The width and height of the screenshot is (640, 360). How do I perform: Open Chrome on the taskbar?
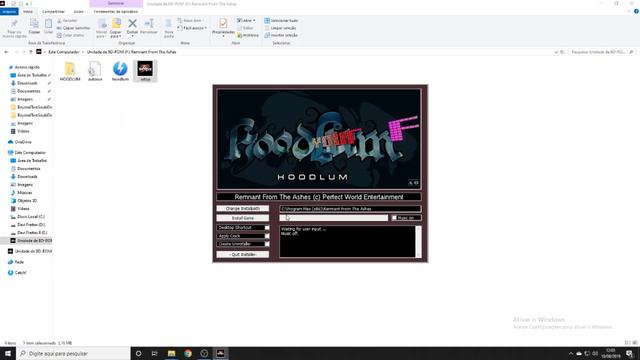pos(188,353)
